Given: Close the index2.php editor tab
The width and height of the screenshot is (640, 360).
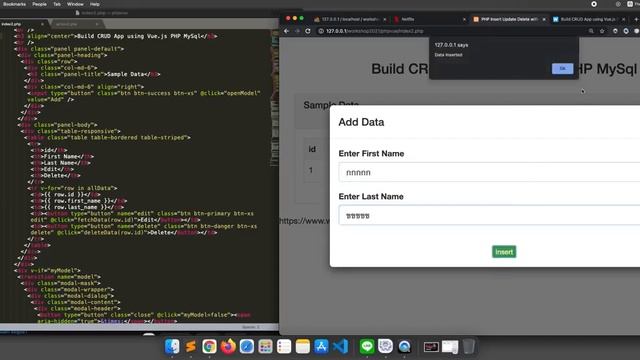Looking at the screenshot, I should coord(42,24).
